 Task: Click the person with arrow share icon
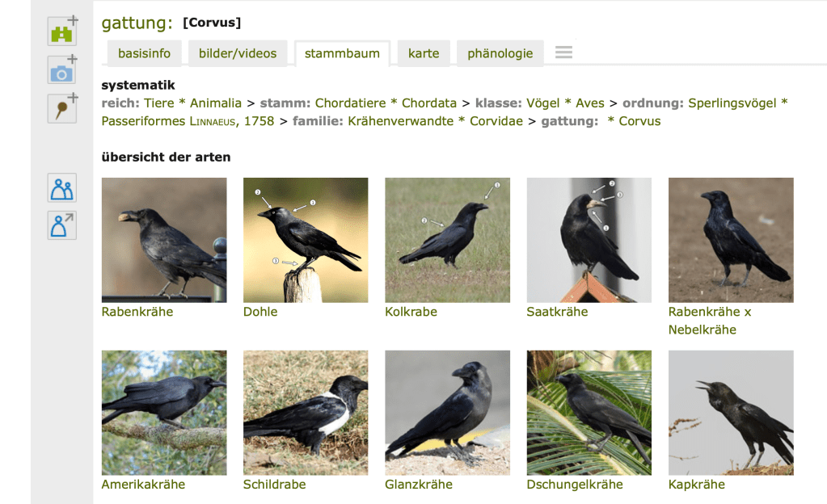coord(61,225)
